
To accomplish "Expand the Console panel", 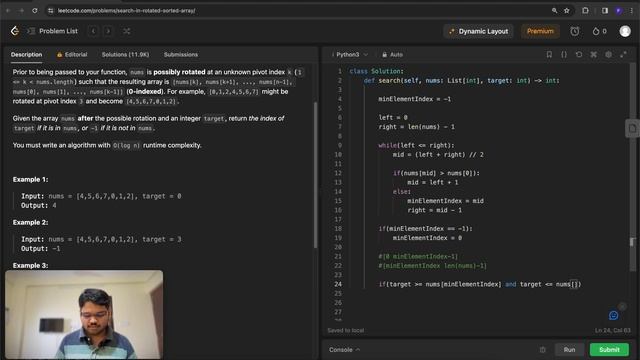I will (344, 350).
